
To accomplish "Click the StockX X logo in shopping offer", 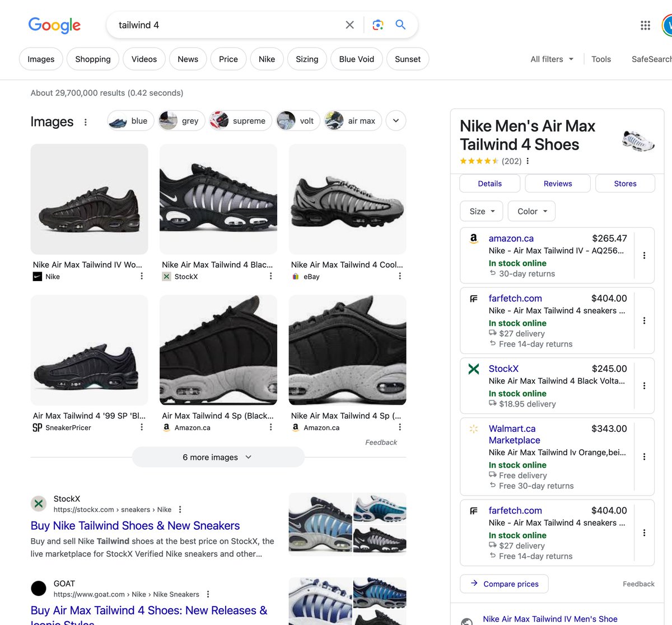I will [x=474, y=369].
